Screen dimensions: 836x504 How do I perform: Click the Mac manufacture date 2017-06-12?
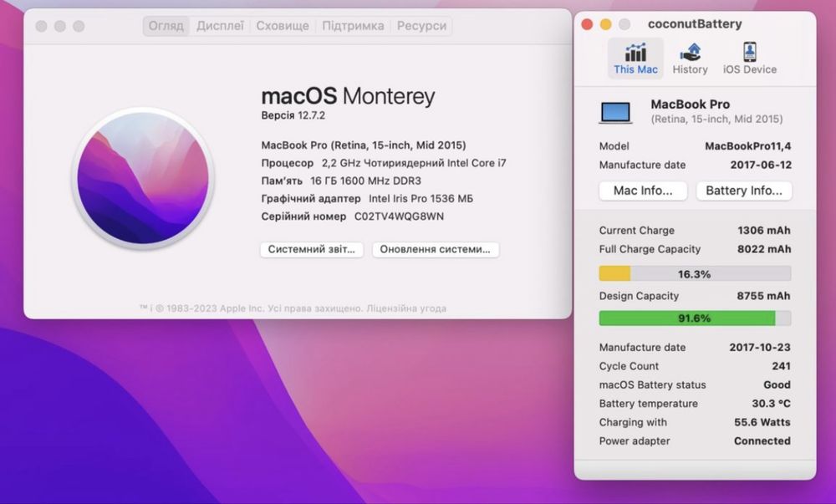point(761,165)
